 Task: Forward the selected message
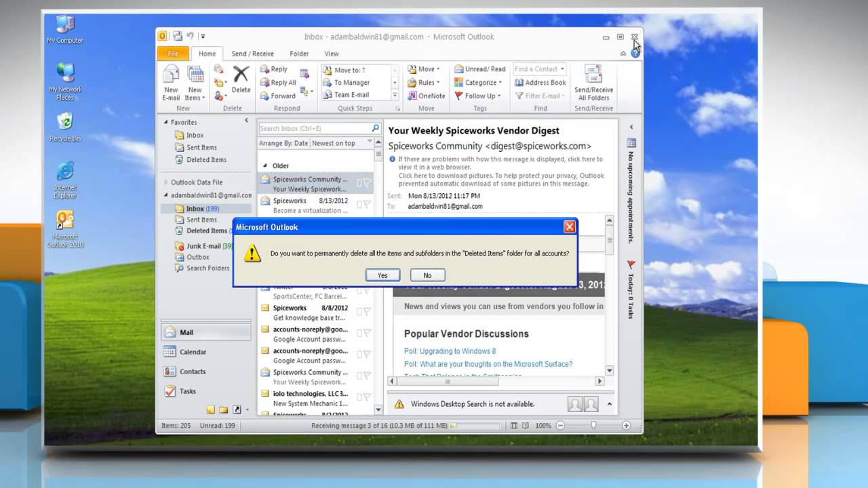277,96
